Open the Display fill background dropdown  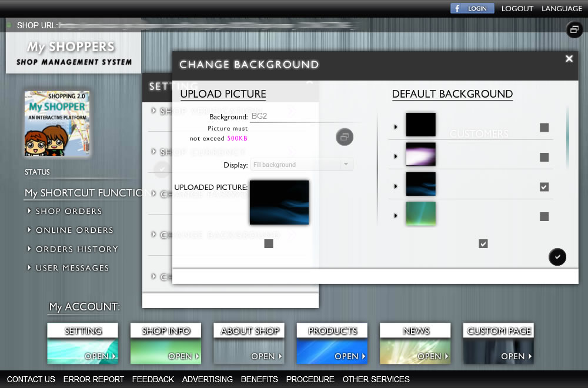(302, 165)
